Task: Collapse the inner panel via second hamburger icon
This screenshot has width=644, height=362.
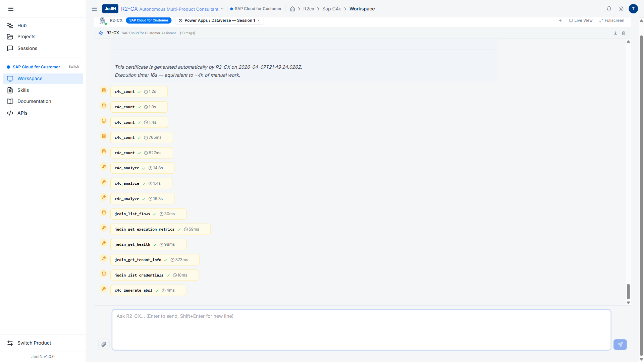Action: coord(94,9)
